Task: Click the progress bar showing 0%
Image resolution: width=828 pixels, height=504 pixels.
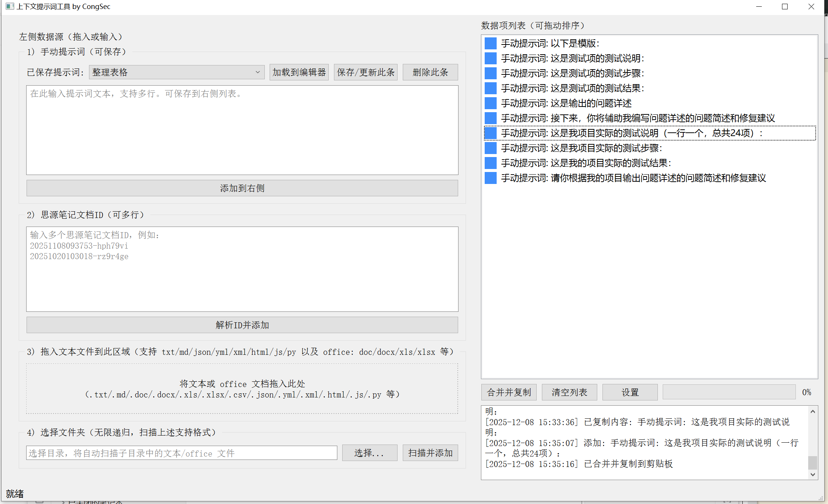Action: [x=729, y=392]
